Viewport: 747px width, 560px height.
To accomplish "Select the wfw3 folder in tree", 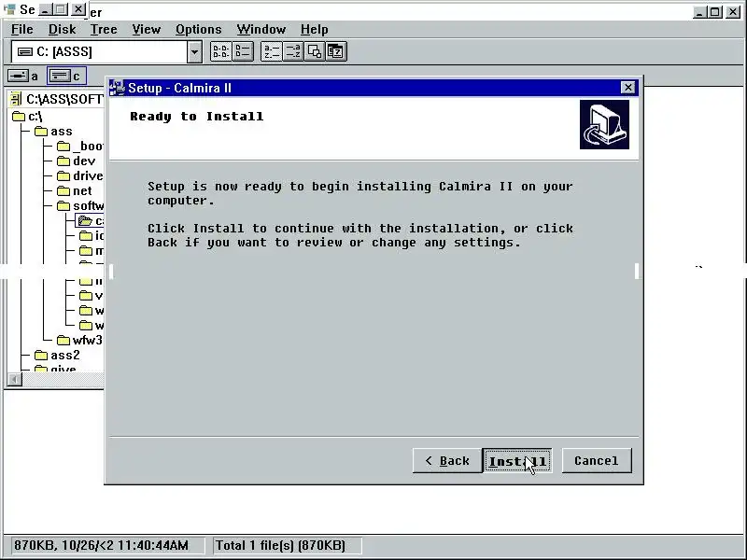I will click(79, 340).
